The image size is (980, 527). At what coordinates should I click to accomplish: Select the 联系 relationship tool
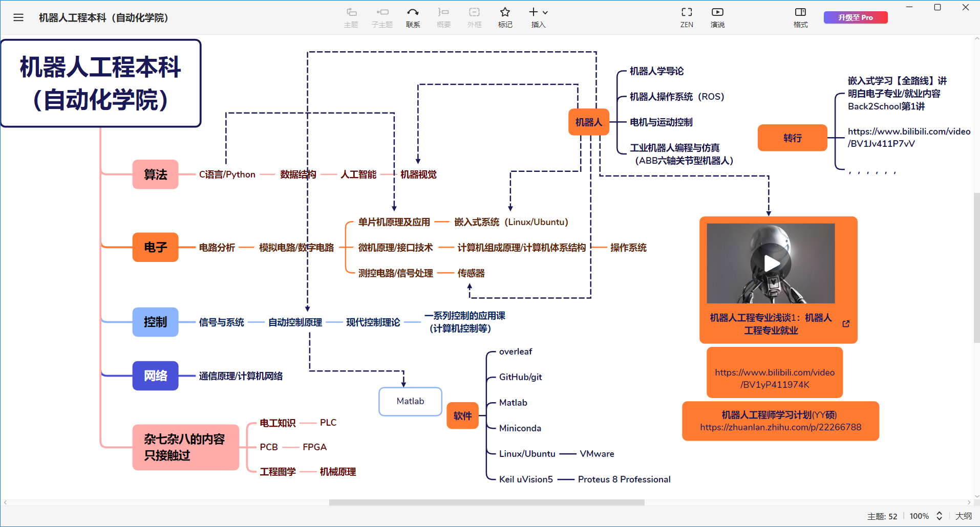pyautogui.click(x=413, y=17)
